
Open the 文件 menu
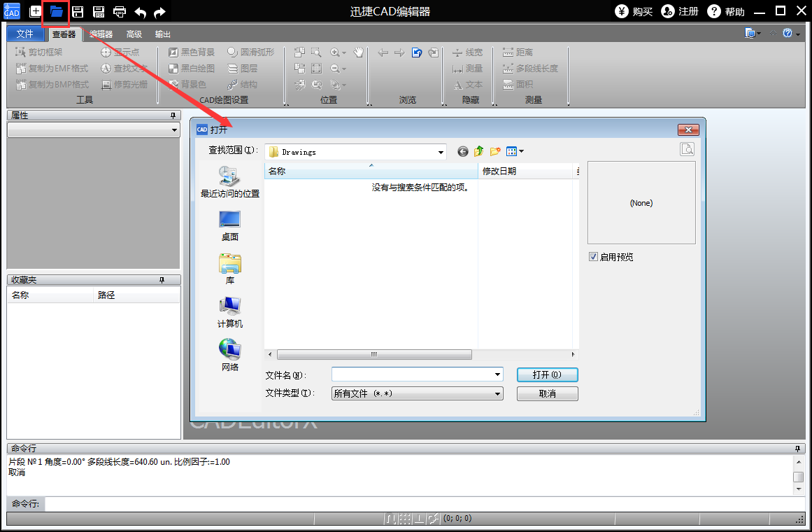click(x=24, y=33)
